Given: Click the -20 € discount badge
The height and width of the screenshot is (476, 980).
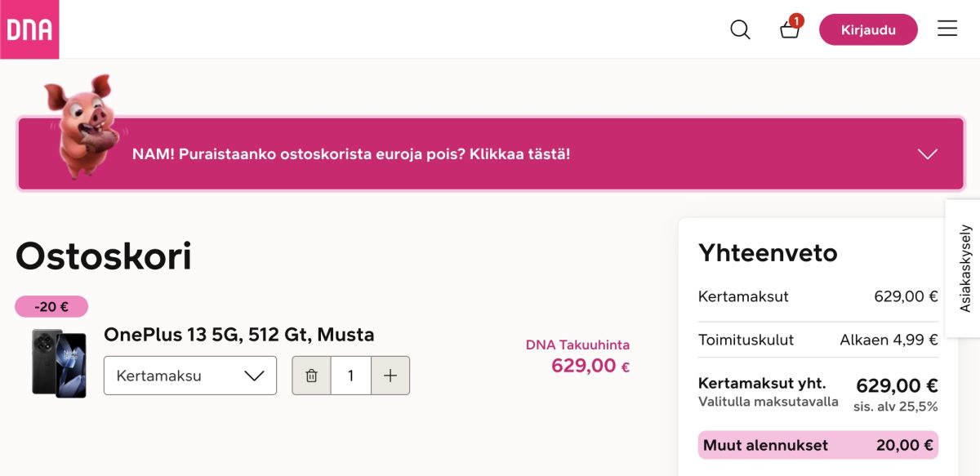Looking at the screenshot, I should pos(51,305).
